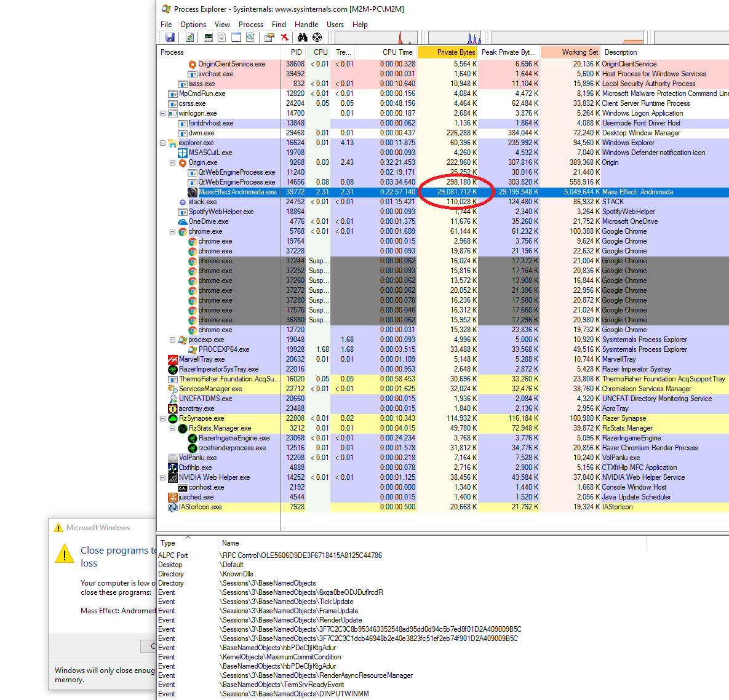
Task: Sort by the Working Set column header
Action: coord(570,52)
